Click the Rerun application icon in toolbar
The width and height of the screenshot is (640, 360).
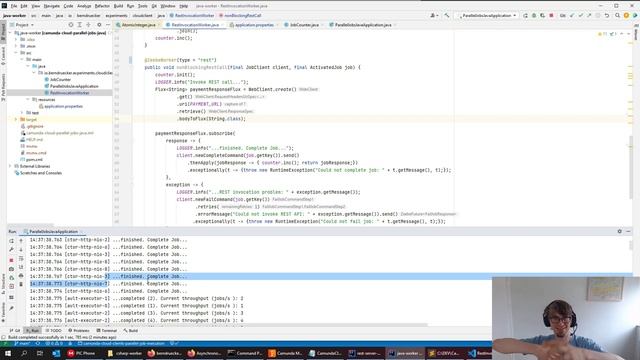point(525,16)
